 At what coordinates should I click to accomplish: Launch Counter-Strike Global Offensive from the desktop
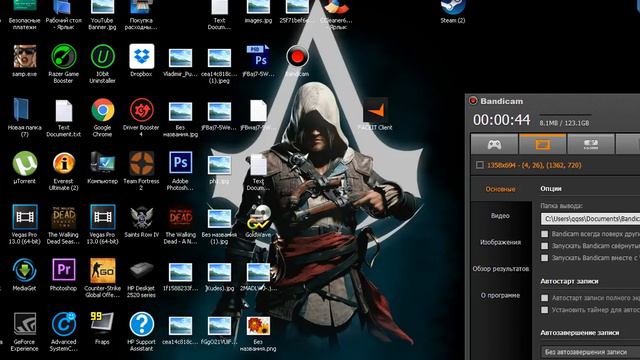pyautogui.click(x=102, y=278)
